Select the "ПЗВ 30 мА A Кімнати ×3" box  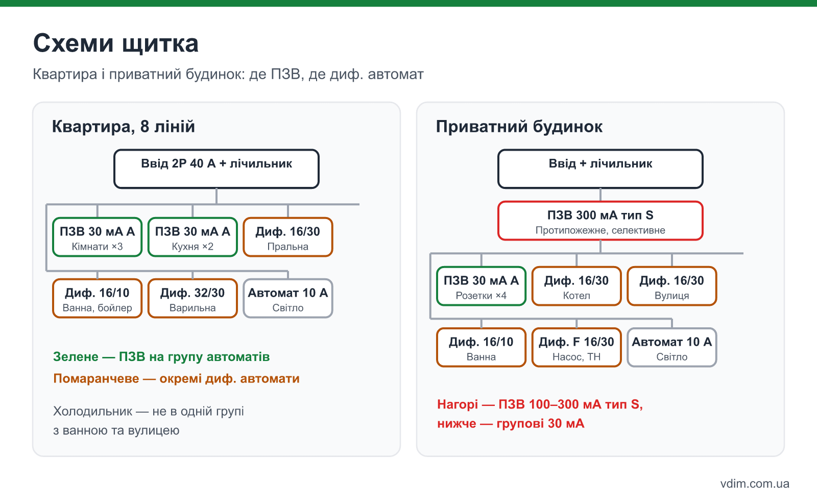point(98,237)
